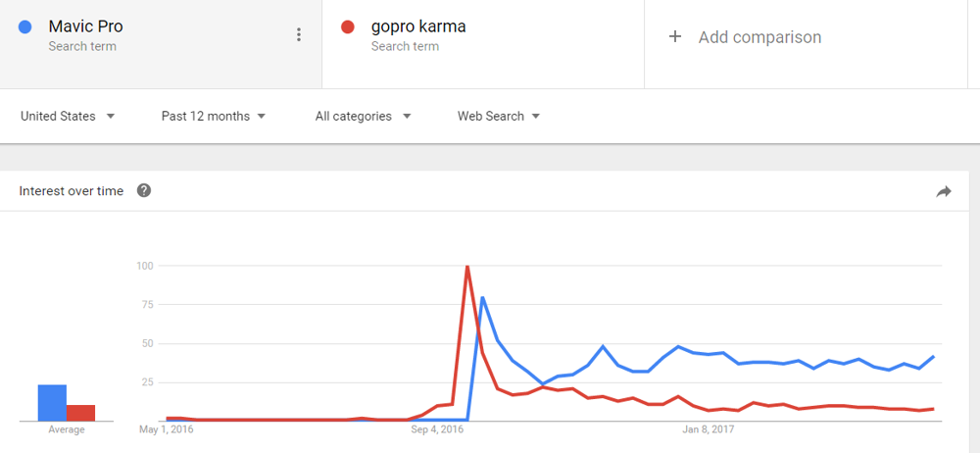
Task: Click the Jan 8, 2017 axis label
Action: click(709, 429)
